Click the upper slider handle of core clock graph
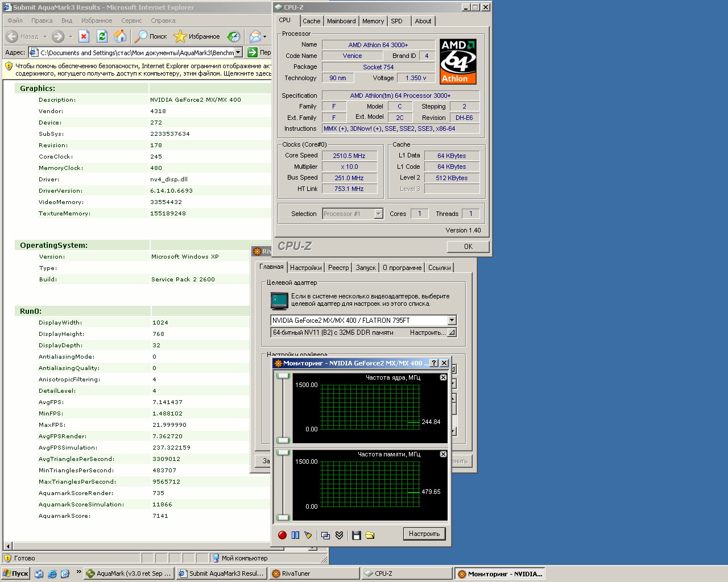Viewport: 728px width, 582px height. [x=283, y=376]
